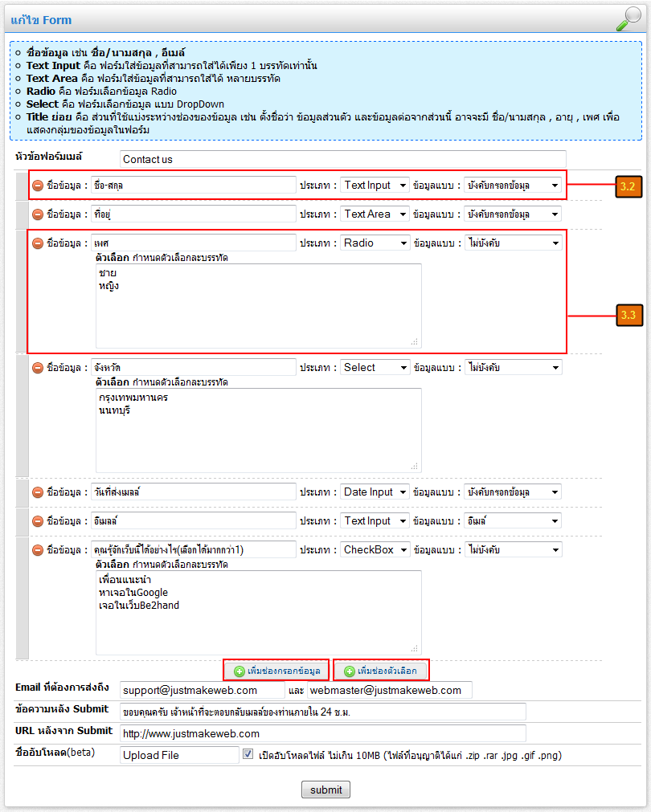651x812 pixels.
Task: Remove the จังหวัด field via its minus icon
Action: pyautogui.click(x=38, y=368)
